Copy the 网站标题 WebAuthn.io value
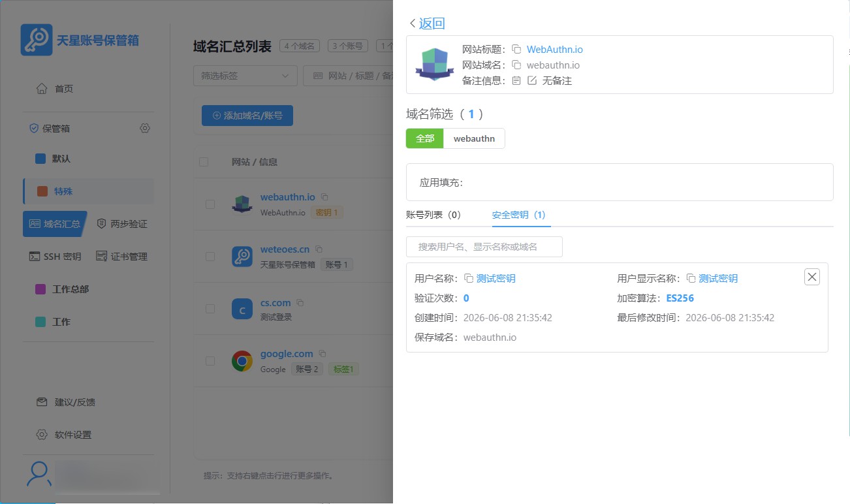 point(516,49)
